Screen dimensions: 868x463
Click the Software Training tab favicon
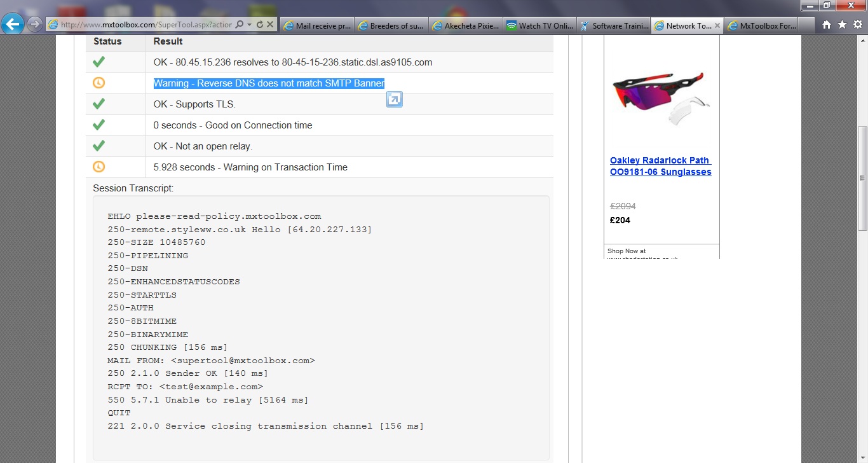pos(585,25)
